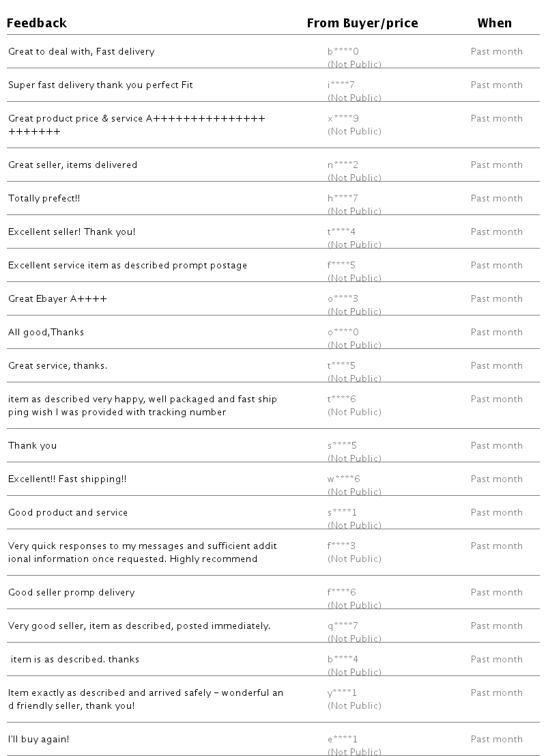Click 'Great Ebayer A++++' feedback text
Screen dimensions: 546x756
pos(57,298)
